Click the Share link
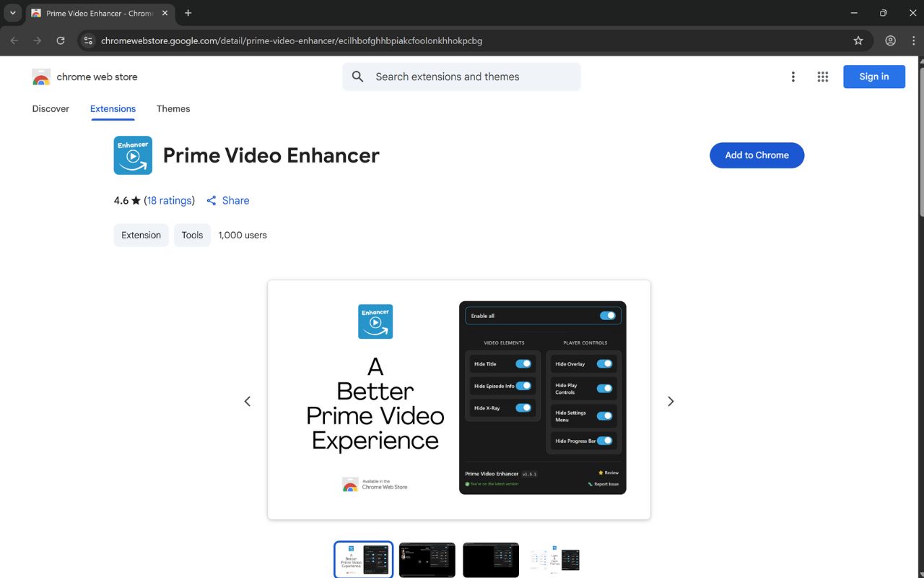Viewport: 924px width, 578px height. (x=236, y=201)
